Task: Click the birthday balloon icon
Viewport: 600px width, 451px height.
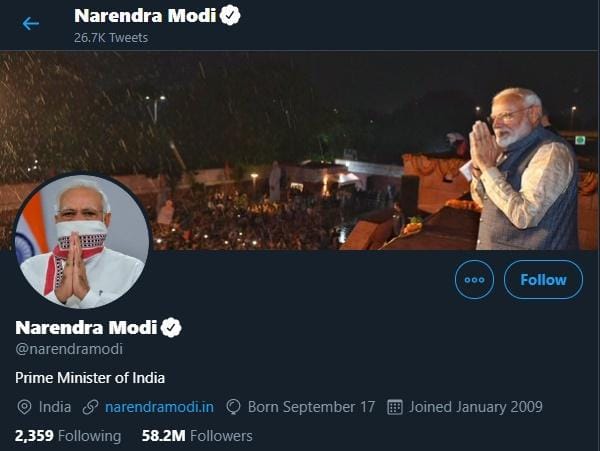Action: [233, 407]
